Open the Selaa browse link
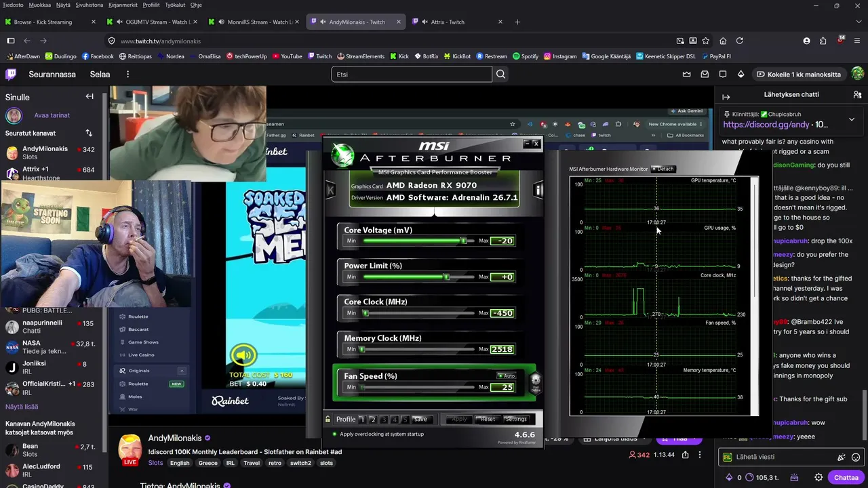This screenshot has width=868, height=488. pos(100,74)
